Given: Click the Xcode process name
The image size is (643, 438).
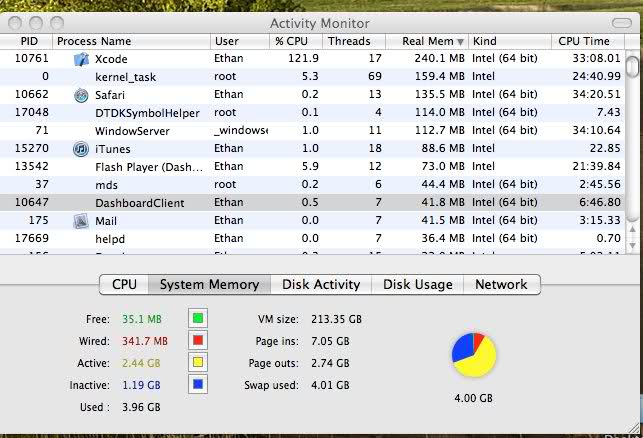Looking at the screenshot, I should pos(111,59).
